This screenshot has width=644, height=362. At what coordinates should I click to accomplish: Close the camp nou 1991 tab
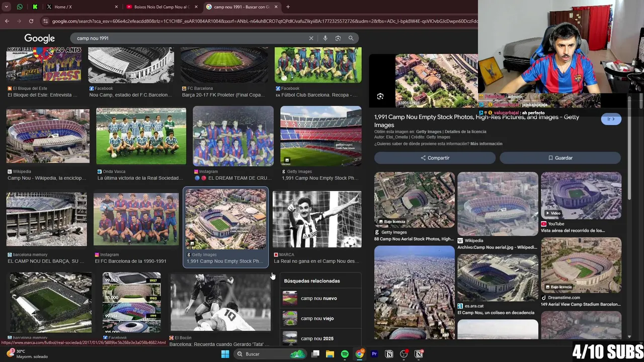click(x=277, y=7)
